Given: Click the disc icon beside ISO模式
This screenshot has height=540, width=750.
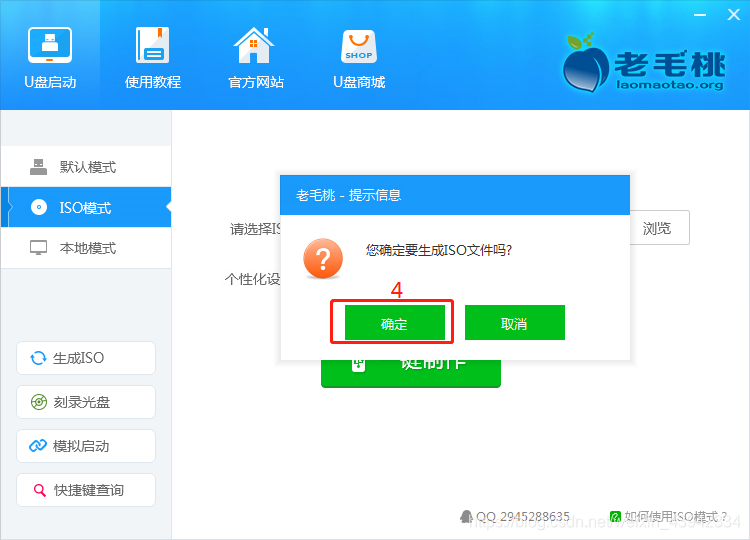Looking at the screenshot, I should [x=39, y=207].
